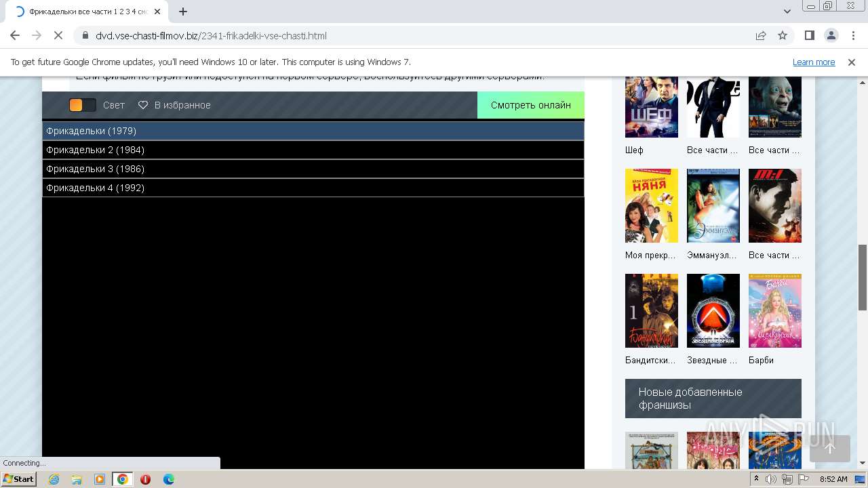Open the Звездные врата poster

point(713,310)
